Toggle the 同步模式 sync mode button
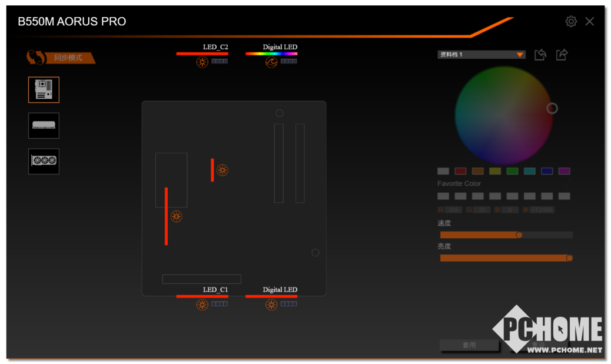The width and height of the screenshot is (611, 364). (x=61, y=58)
